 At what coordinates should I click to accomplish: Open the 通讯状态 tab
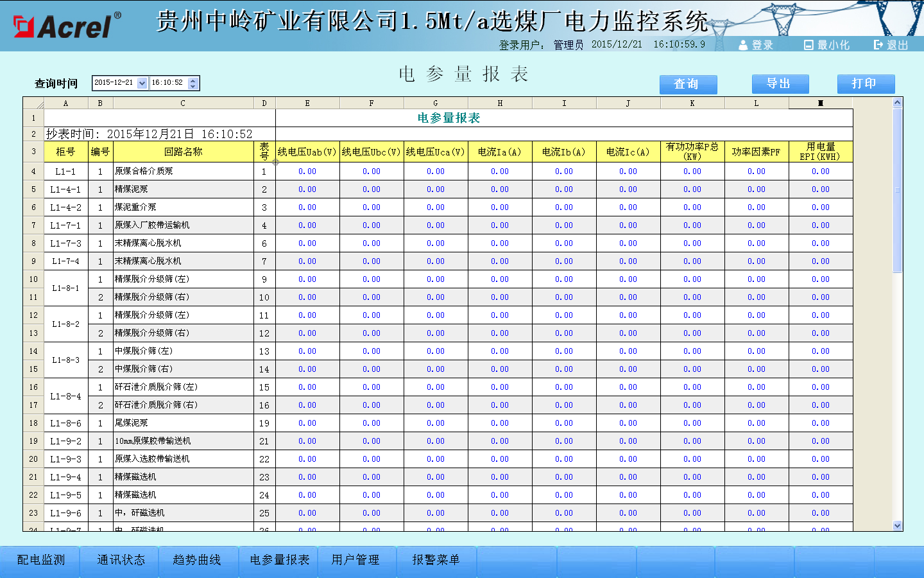[119, 560]
